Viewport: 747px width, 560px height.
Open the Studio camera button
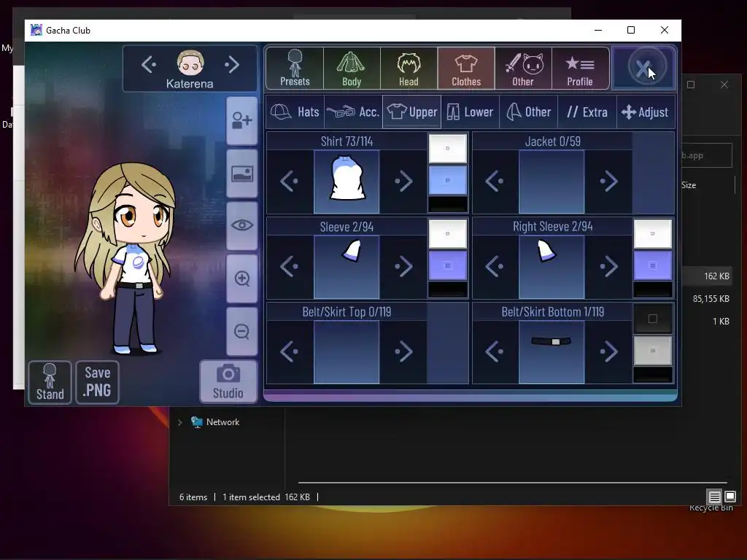tap(228, 382)
